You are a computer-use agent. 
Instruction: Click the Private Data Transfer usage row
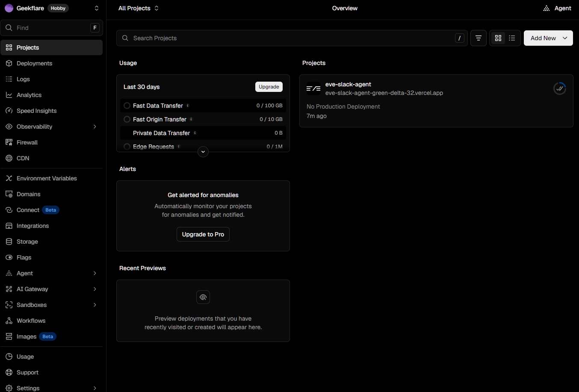click(203, 133)
